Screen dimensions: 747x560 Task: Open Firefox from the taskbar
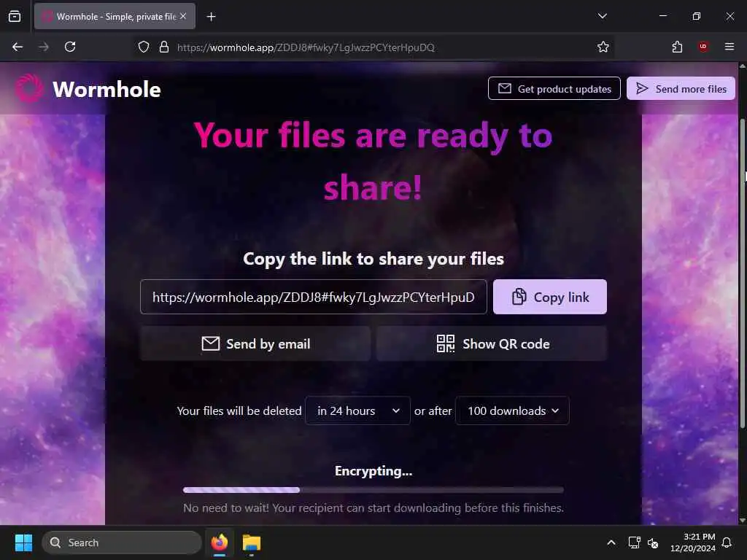tap(219, 542)
